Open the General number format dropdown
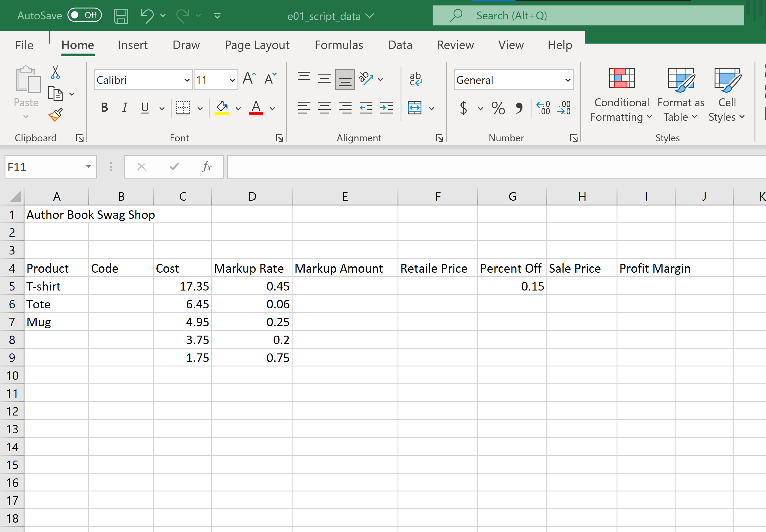 pos(568,80)
